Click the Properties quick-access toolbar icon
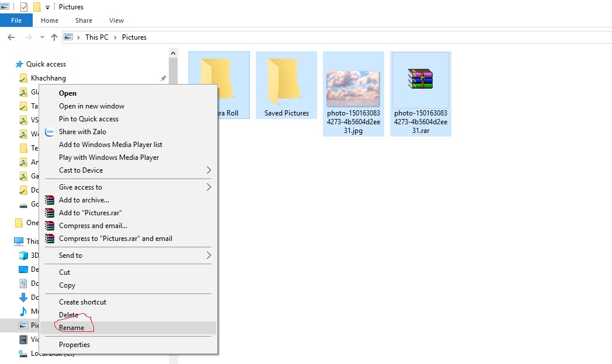Screen dimensions: 612x364 (x=24, y=6)
